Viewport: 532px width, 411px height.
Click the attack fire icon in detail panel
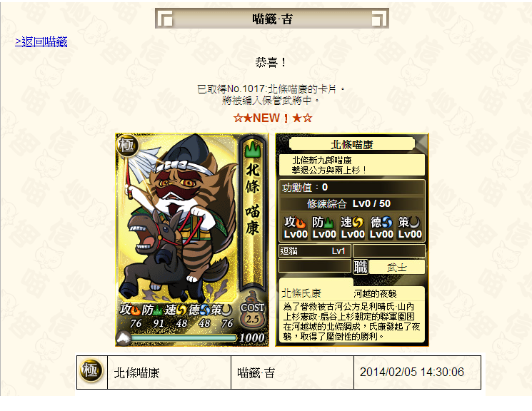301,223
